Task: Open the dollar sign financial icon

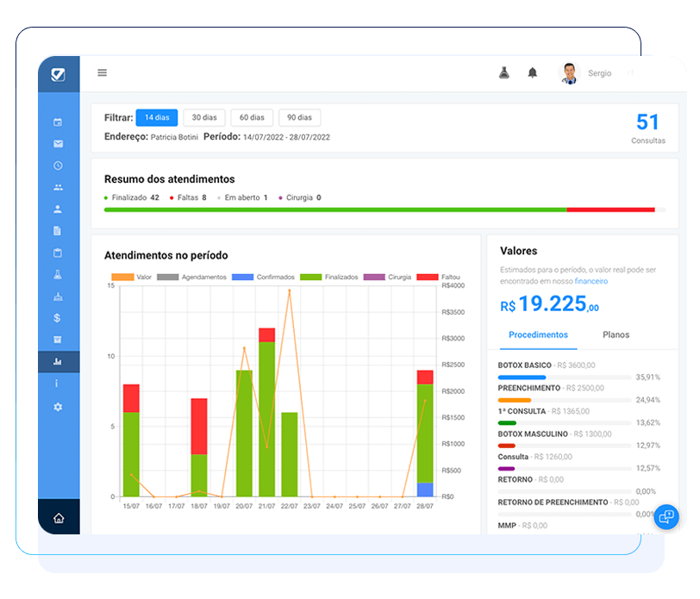Action: (58, 318)
